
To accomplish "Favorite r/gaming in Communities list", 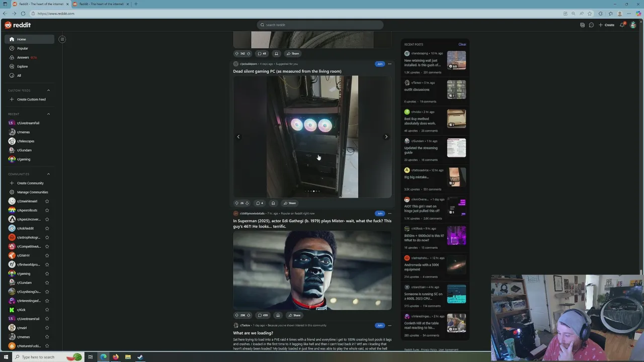I will [47, 274].
